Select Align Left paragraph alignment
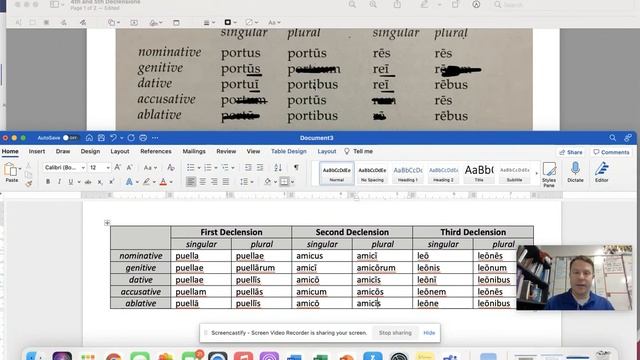The image size is (640, 360). [x=191, y=182]
